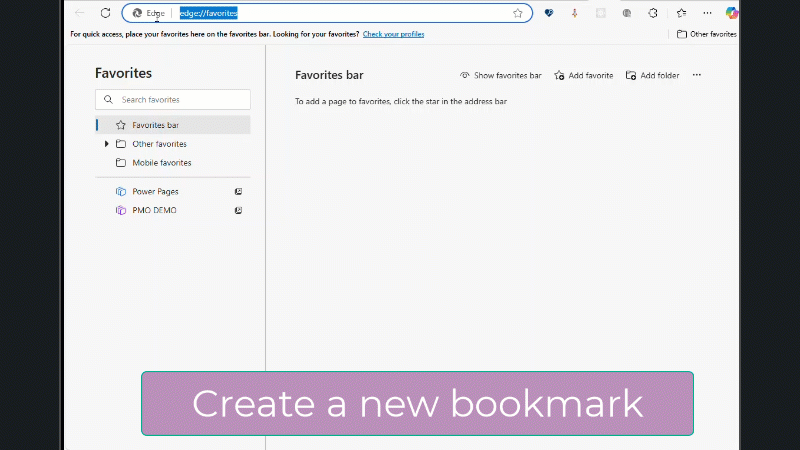Image resolution: width=800 pixels, height=450 pixels.
Task: Open the Favorites hub star icon
Action: click(x=682, y=13)
